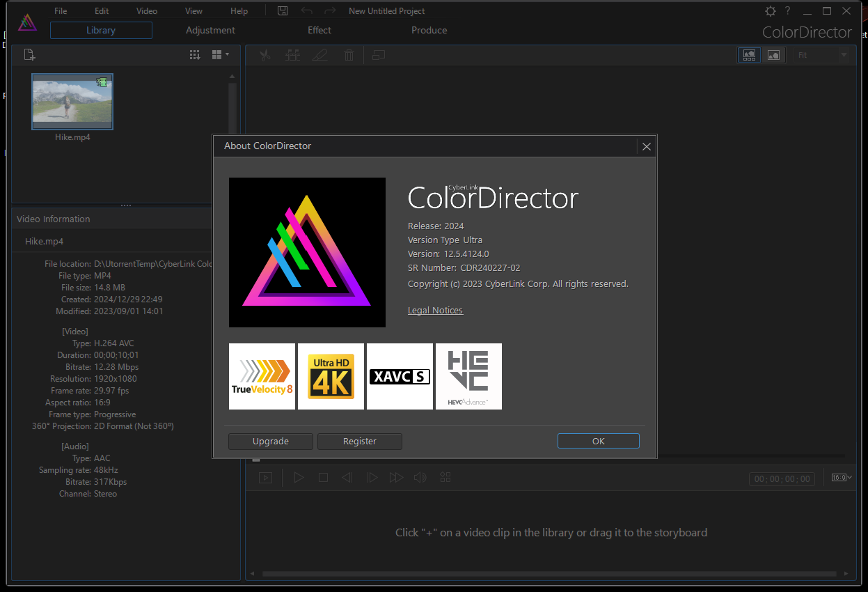Switch to viewer-only display mode
The image size is (868, 592).
[x=773, y=55]
